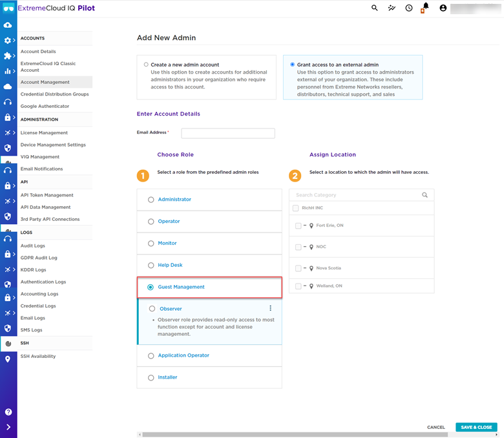Open Google Authenticator menu item

point(45,107)
